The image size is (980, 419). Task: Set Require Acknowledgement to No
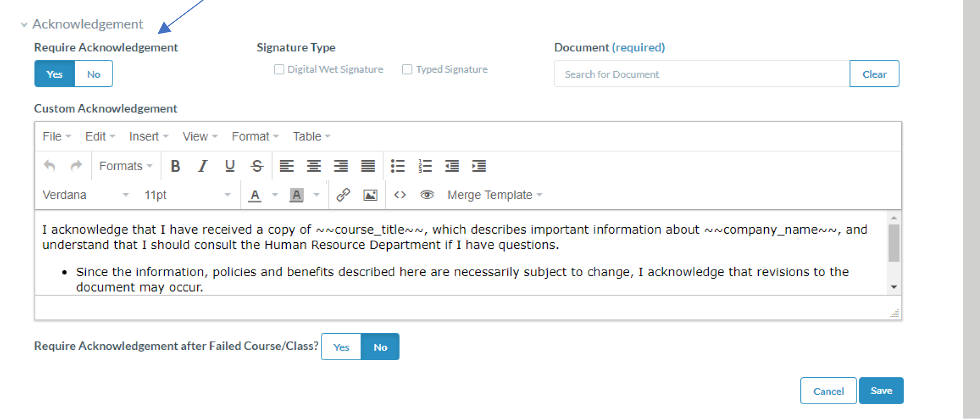[x=93, y=74]
